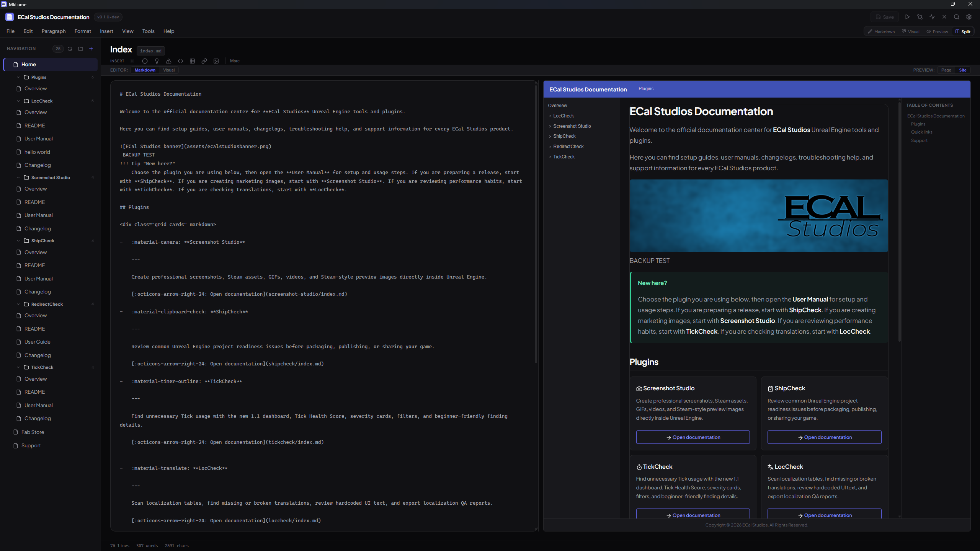Open the Edit menu
This screenshot has height=551, width=980.
click(28, 31)
